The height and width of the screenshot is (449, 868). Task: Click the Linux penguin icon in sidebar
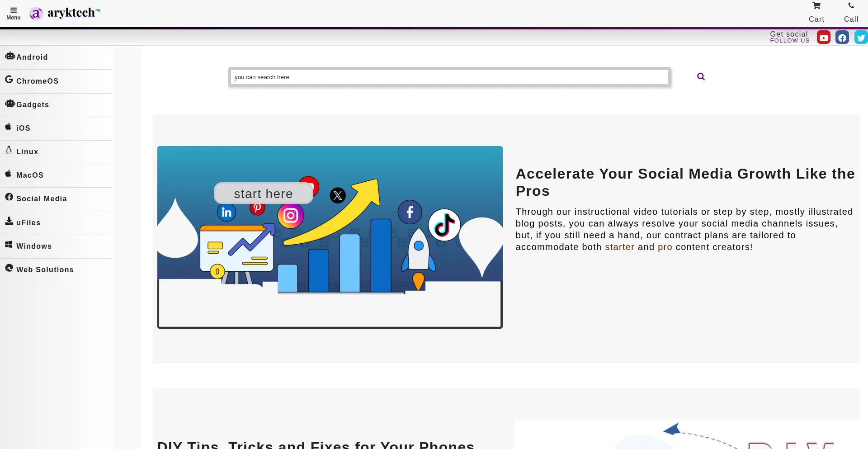(9, 150)
